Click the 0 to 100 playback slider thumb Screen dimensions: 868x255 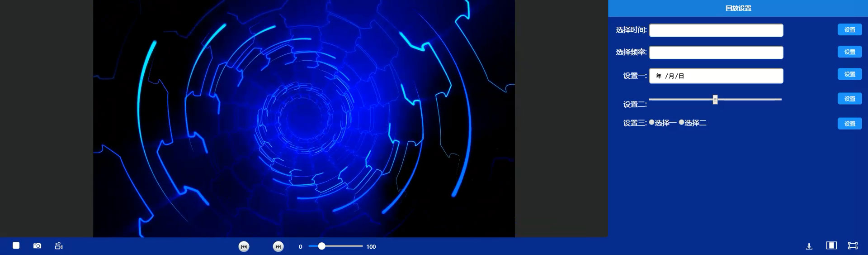coord(321,246)
